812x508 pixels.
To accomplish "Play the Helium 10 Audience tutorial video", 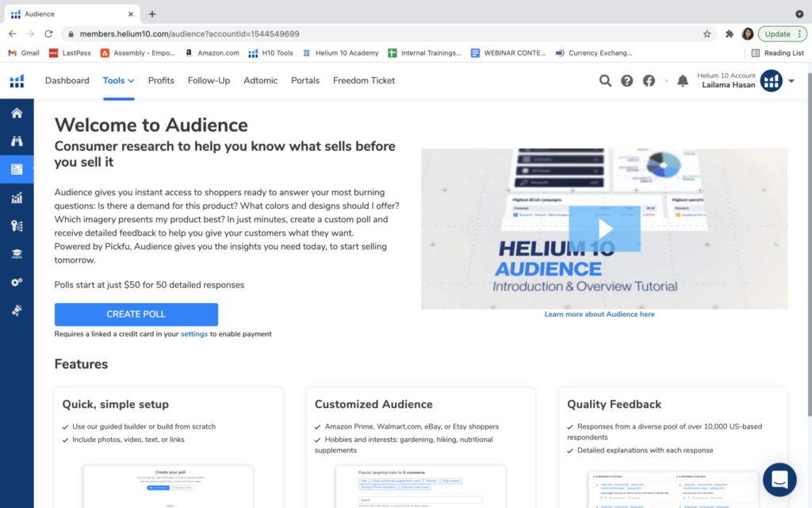I will coord(604,229).
